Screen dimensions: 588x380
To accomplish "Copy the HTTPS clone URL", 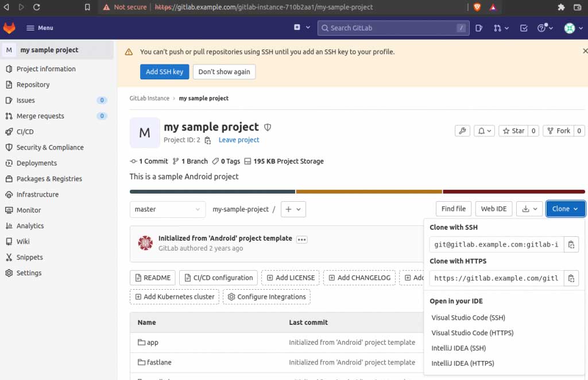I will point(571,278).
